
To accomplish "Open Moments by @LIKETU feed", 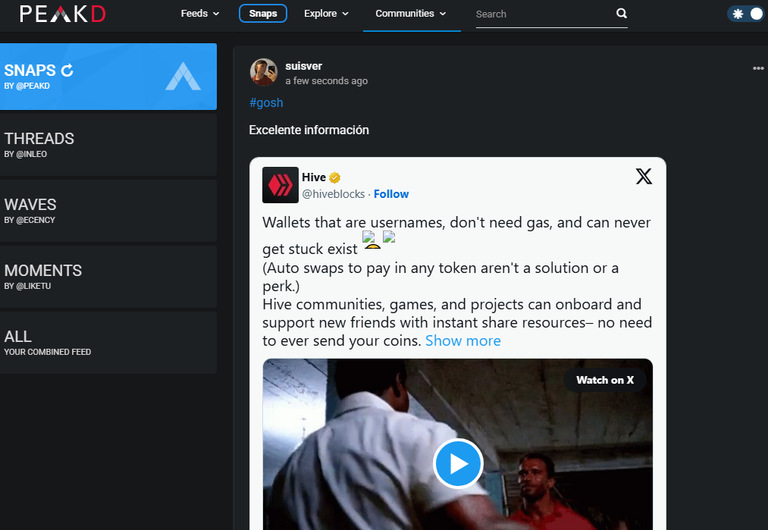I will click(x=108, y=277).
